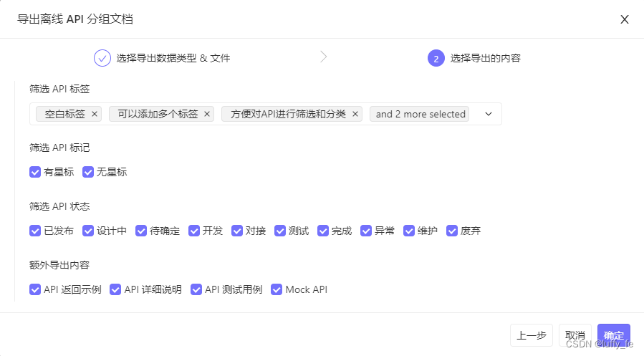Click the 上一步 button
Viewport: 644px width, 356px height.
coord(532,335)
